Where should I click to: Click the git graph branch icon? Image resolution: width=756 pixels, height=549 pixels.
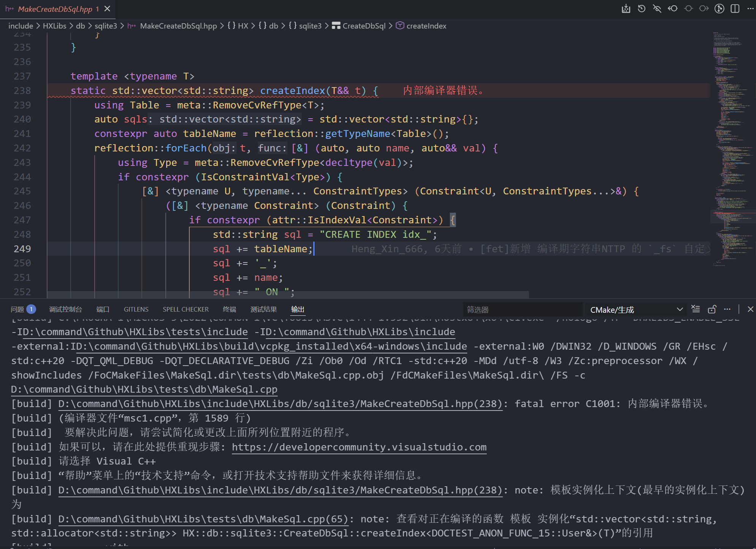point(719,9)
